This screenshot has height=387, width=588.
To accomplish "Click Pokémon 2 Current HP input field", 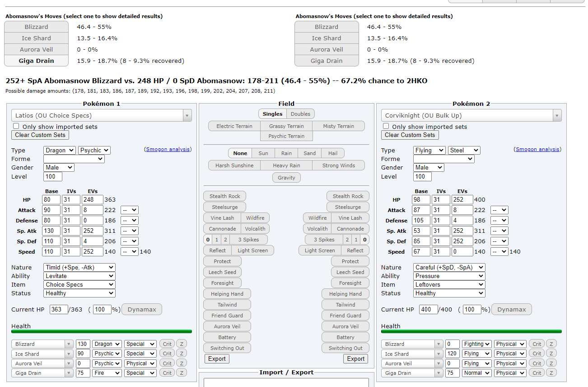I will point(428,310).
